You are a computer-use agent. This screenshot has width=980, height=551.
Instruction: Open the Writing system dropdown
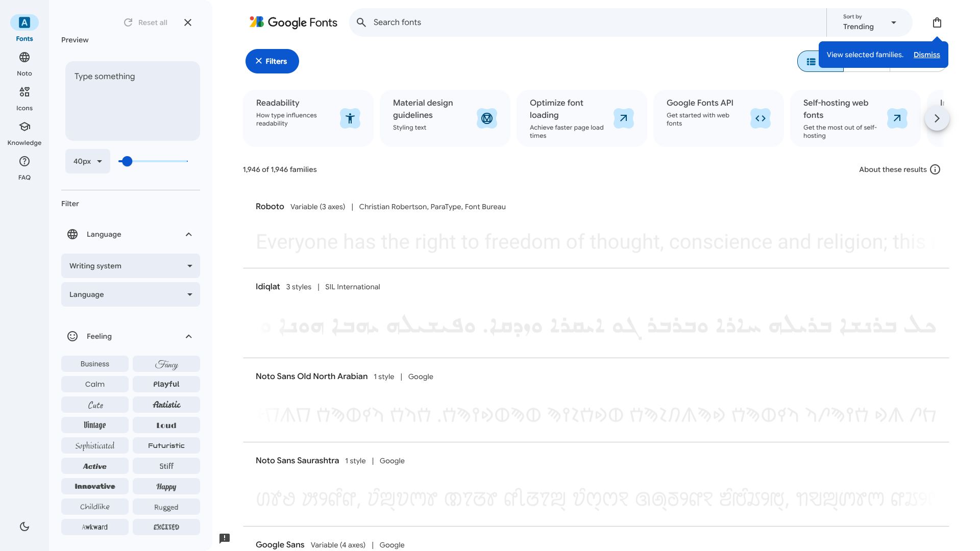click(x=131, y=266)
